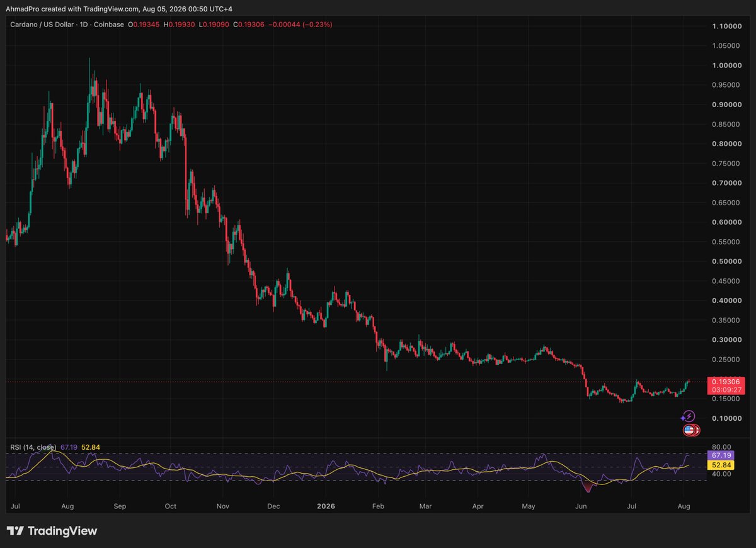Click the low value L0.19090 in legend
Viewport: 756px width, 548px height.
(x=214, y=24)
